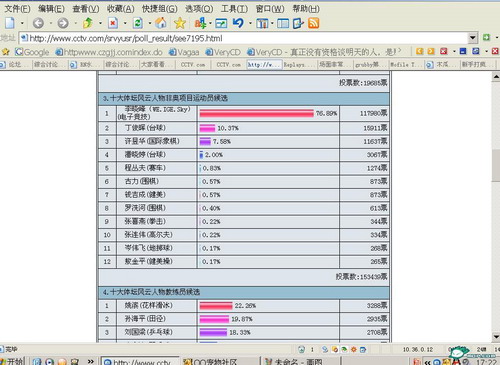Screen dimensions: 500x365
Task: Click the address URL input field
Action: [243, 38]
